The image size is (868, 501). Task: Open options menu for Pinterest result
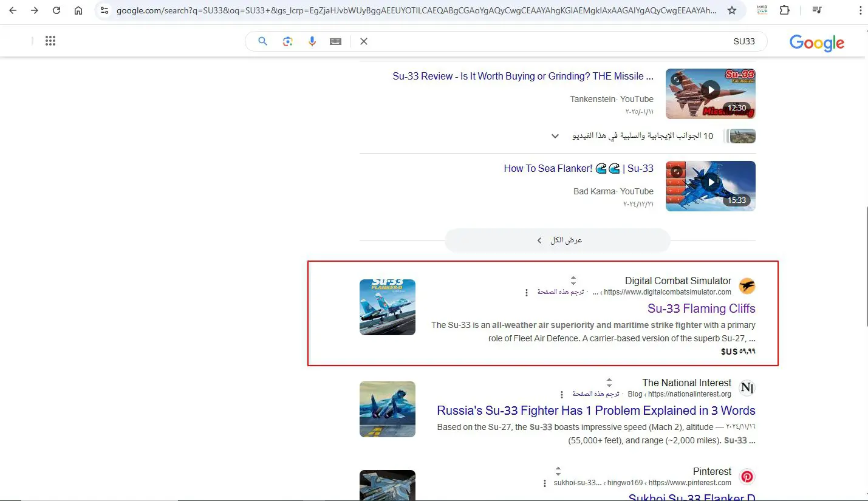[x=545, y=483]
